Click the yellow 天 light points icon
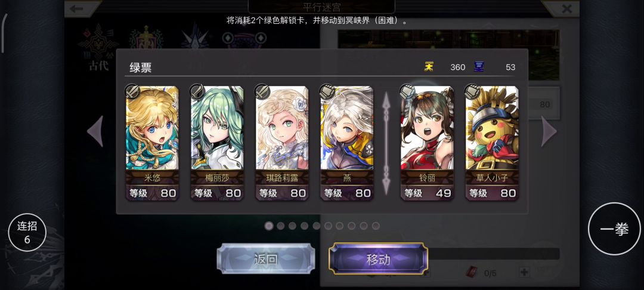 [x=429, y=67]
